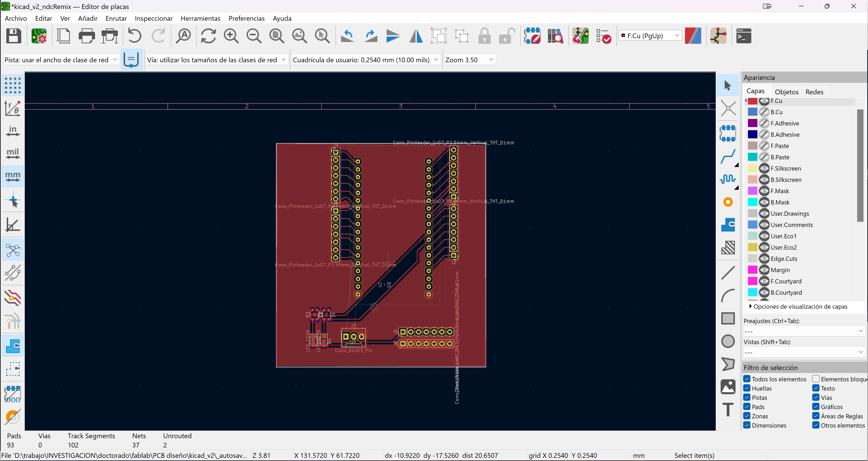868x461 pixels.
Task: Toggle ratsnest display icon
Action: 13,250
